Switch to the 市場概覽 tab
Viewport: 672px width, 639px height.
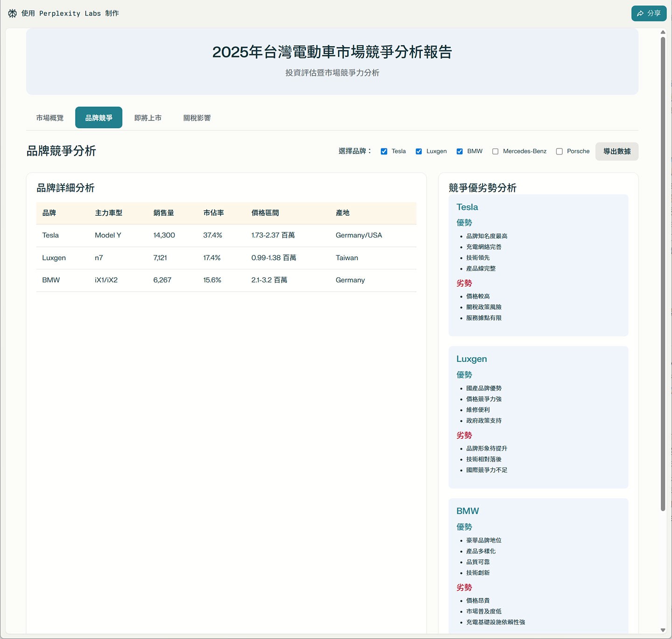coord(49,117)
